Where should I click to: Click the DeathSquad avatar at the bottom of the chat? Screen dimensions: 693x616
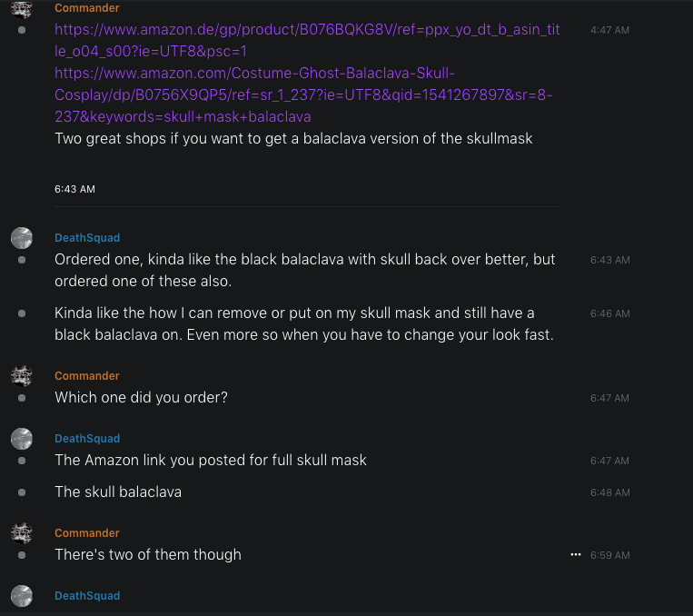(22, 596)
